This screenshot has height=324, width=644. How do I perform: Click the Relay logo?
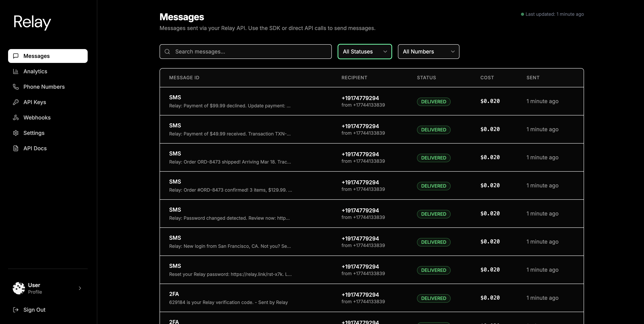click(x=32, y=22)
